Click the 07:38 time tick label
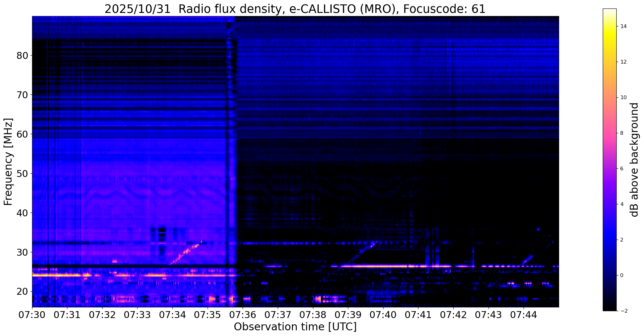 point(313,315)
